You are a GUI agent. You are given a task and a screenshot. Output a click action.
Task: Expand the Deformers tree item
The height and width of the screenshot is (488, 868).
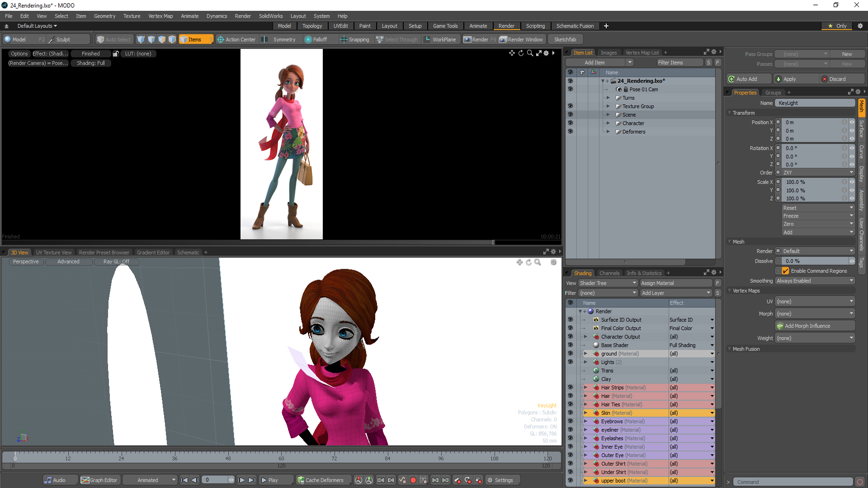pyautogui.click(x=608, y=132)
